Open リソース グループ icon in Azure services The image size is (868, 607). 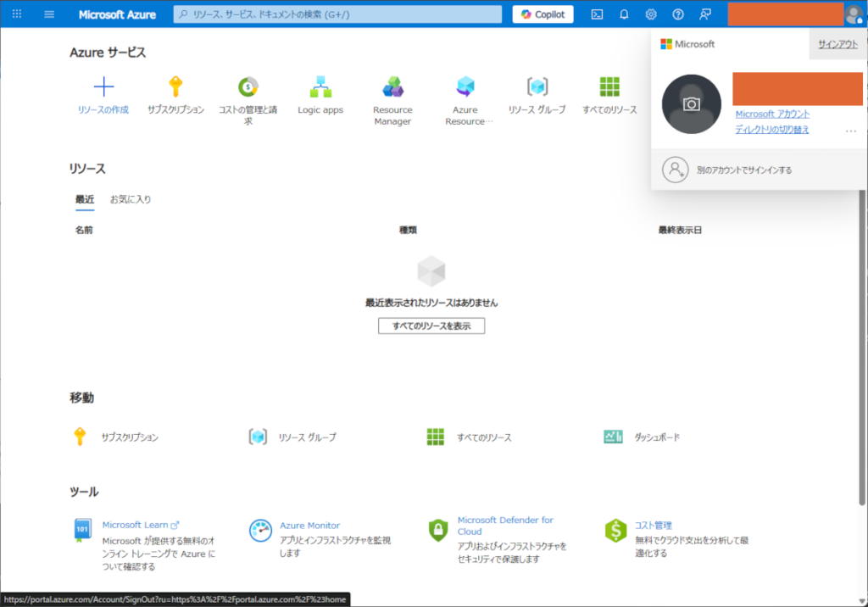click(537, 86)
